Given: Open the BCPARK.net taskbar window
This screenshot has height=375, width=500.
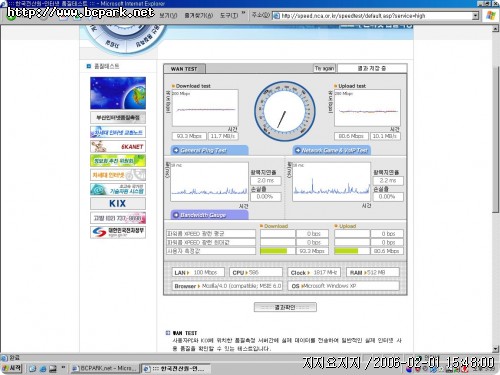Looking at the screenshot, I should tap(105, 368).
